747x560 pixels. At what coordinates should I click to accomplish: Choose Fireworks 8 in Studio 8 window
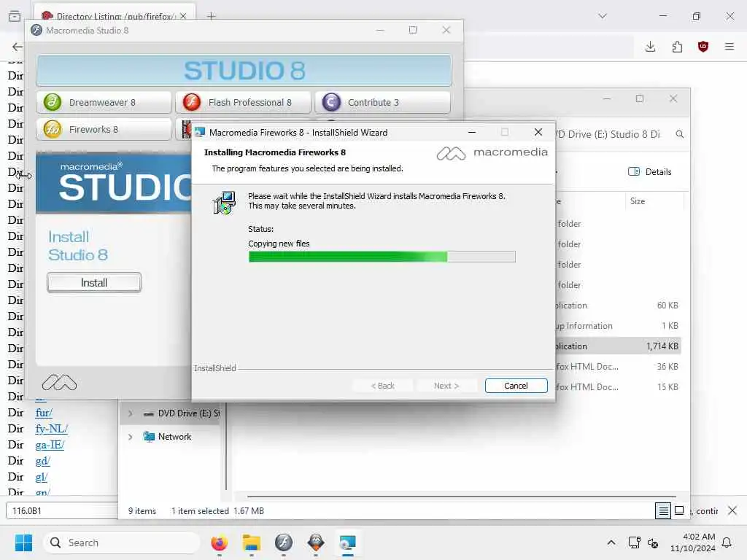(104, 130)
